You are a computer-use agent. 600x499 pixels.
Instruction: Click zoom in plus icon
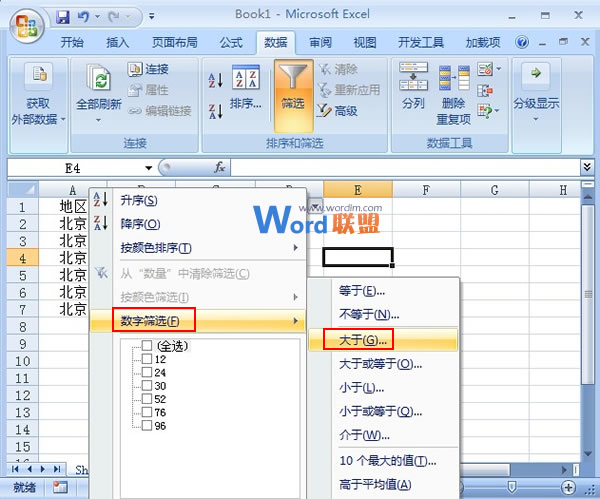[x=568, y=487]
